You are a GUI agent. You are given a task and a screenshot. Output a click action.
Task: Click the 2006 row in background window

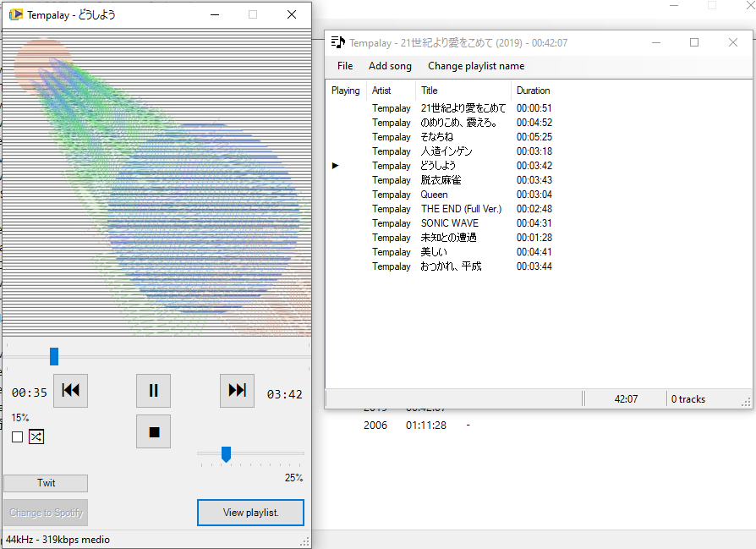point(375,425)
